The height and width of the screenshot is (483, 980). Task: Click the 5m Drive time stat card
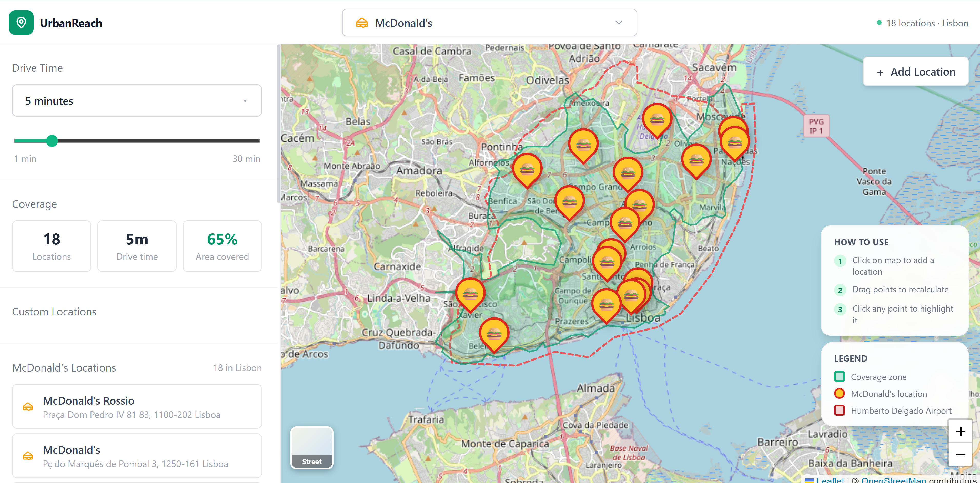(x=137, y=246)
